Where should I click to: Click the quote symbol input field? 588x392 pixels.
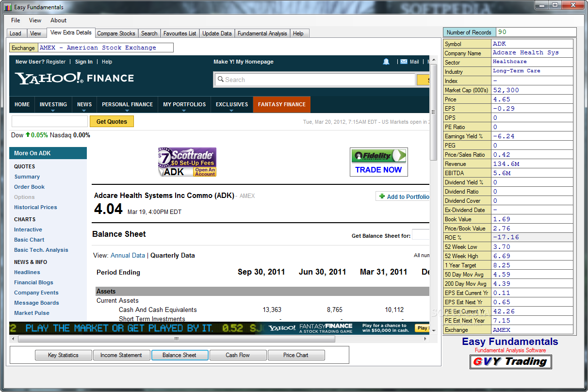coord(49,121)
